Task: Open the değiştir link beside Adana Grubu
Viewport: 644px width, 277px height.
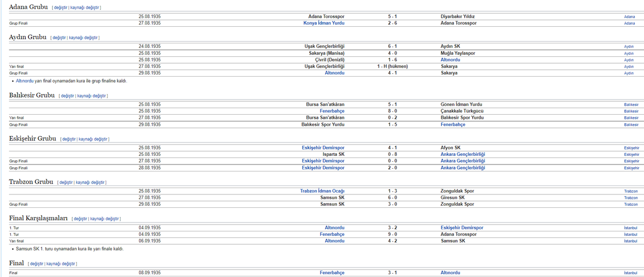Action: coord(61,8)
